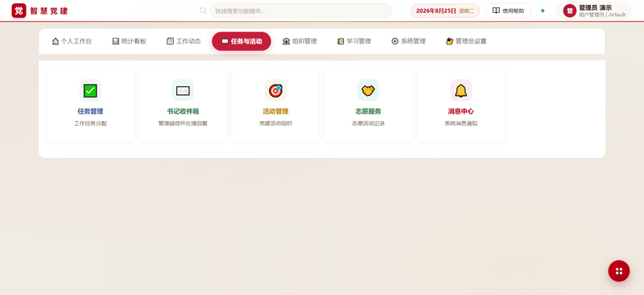This screenshot has width=644, height=295.
Task: Click the gear icon of 系统管理
Action: point(394,41)
